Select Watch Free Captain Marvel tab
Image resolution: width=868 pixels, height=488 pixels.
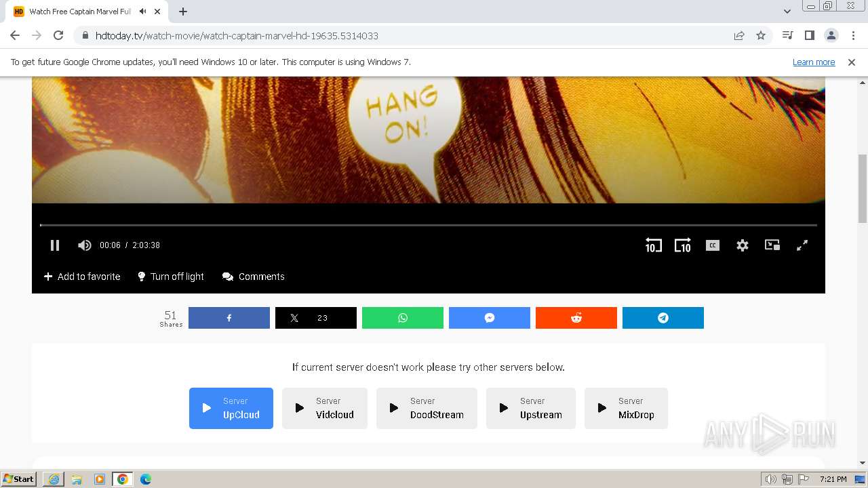click(87, 12)
